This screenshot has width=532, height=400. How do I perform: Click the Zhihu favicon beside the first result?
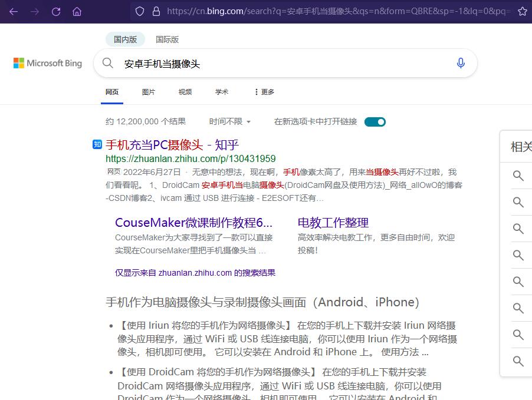point(97,144)
